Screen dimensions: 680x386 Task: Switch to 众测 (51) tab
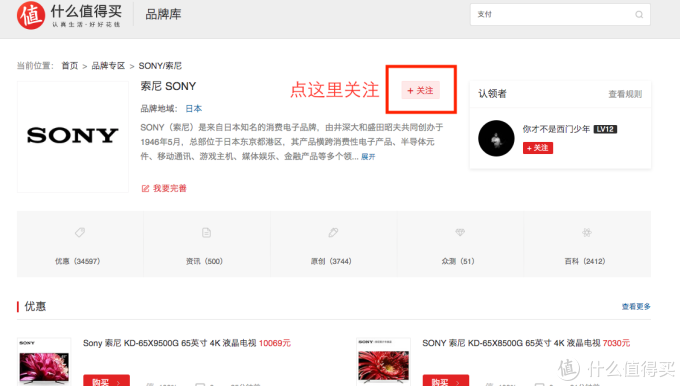pos(460,244)
